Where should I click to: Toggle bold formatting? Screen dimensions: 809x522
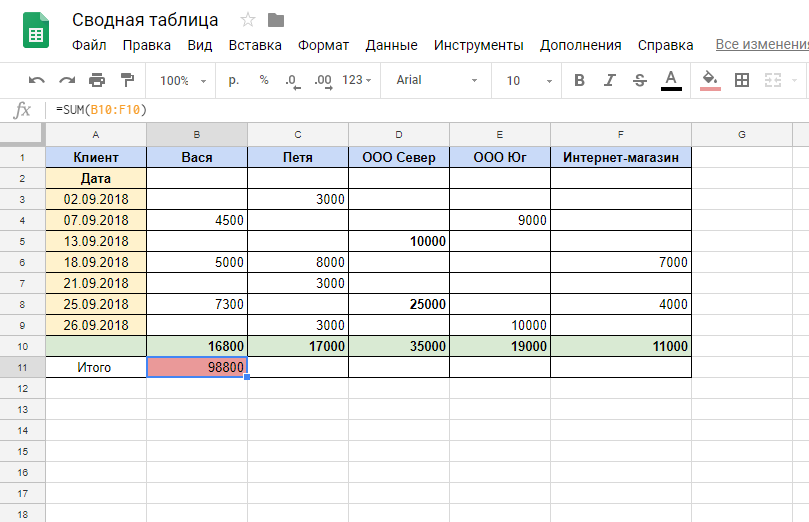(x=580, y=80)
